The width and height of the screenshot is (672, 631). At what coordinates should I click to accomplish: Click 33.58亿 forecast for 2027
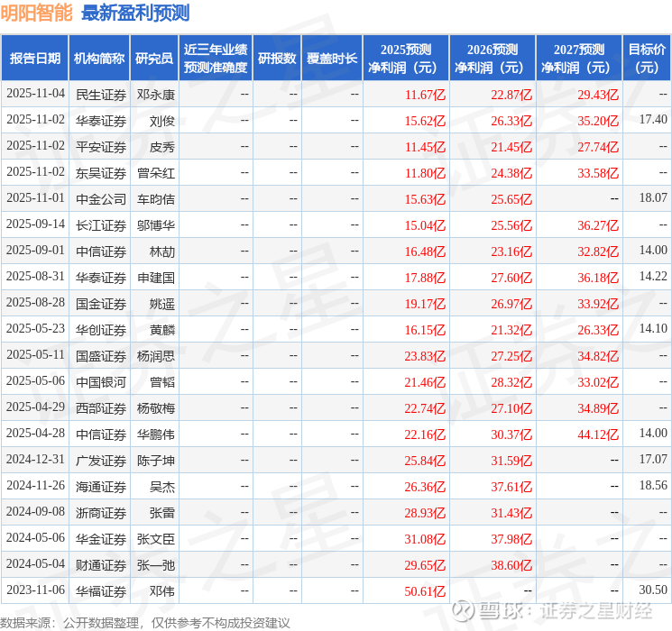click(x=598, y=173)
